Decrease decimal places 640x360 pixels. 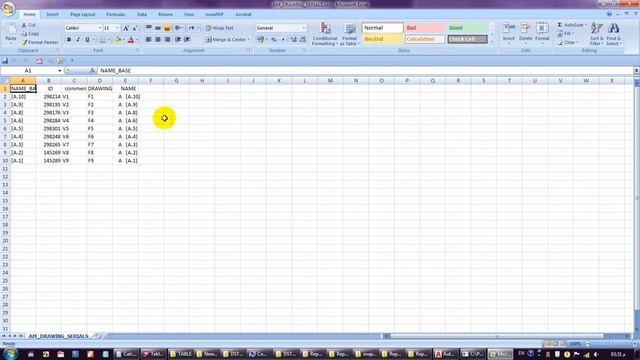[x=302, y=40]
